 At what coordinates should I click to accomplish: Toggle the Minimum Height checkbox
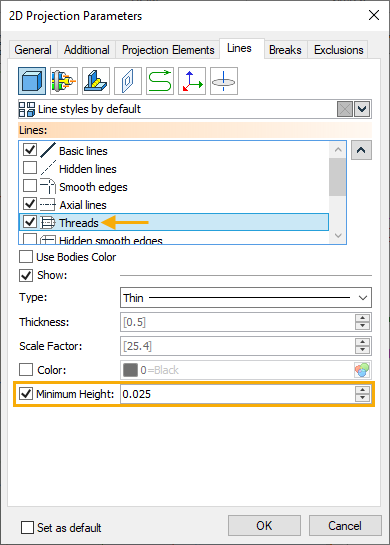(x=26, y=394)
